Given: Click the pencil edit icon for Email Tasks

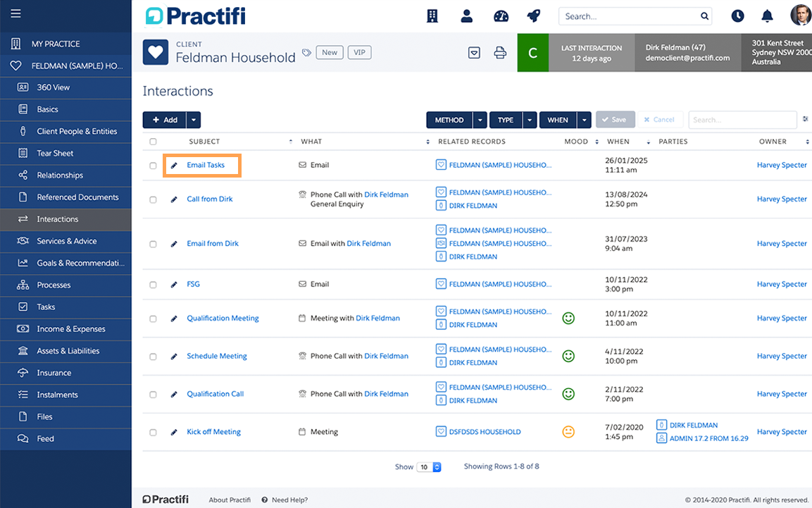Looking at the screenshot, I should click(174, 165).
